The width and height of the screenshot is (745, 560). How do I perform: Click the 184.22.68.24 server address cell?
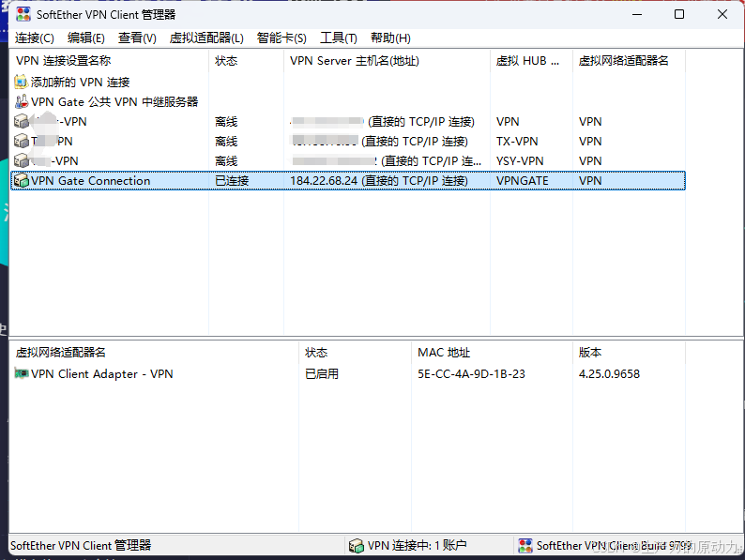(x=379, y=180)
